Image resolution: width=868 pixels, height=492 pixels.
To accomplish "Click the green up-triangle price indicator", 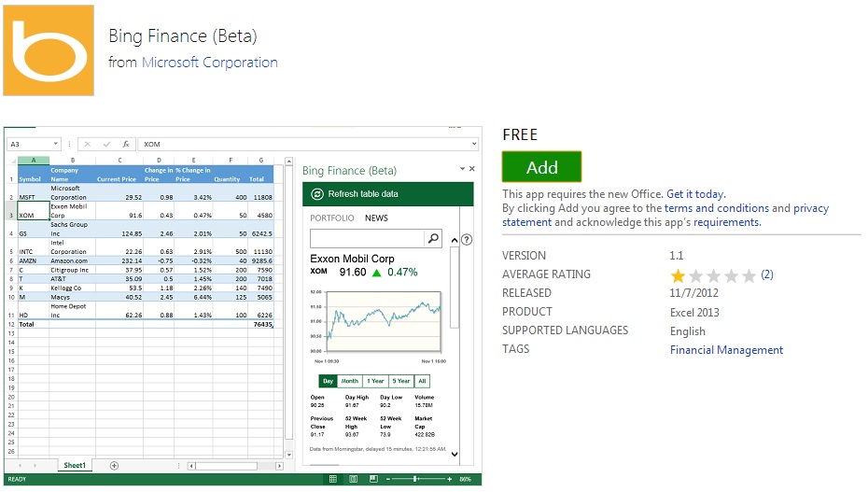I will (376, 273).
